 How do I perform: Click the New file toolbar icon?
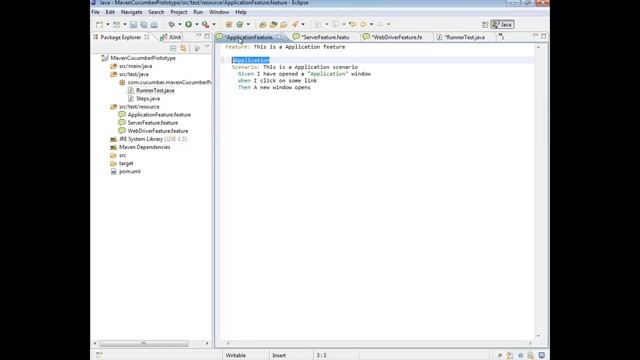point(100,24)
